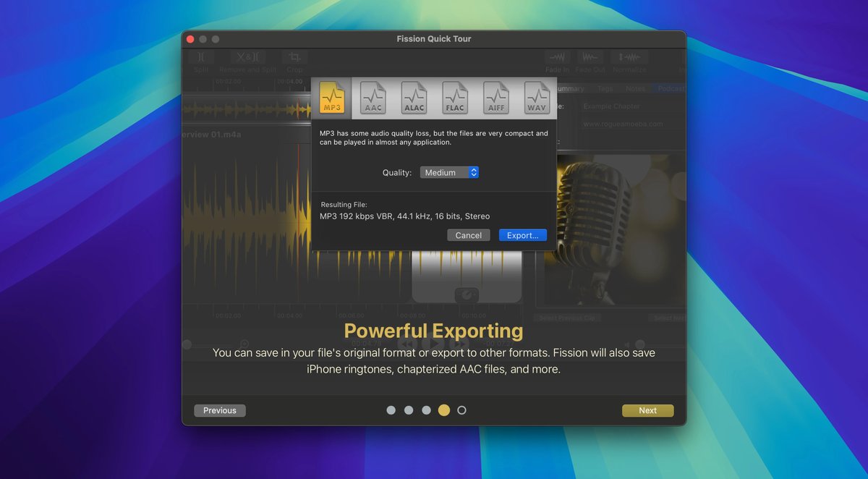Click the Normalize toolbar icon
This screenshot has width=868, height=479.
tap(629, 58)
